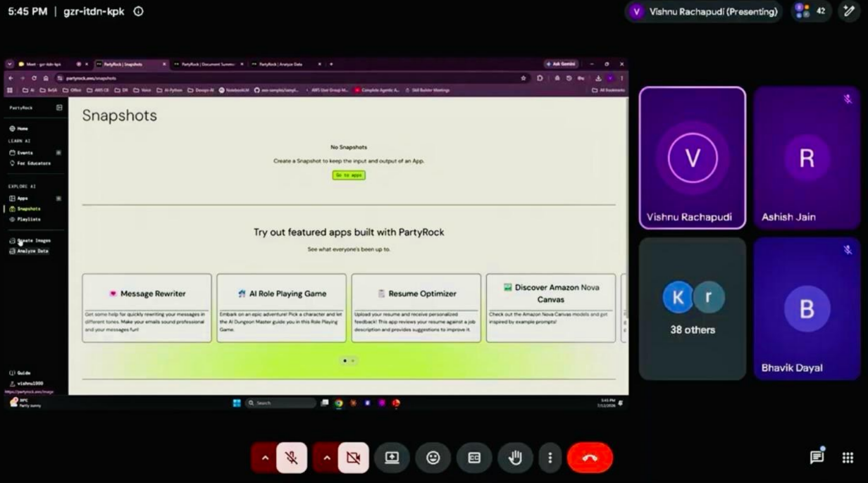Open weather widget on taskbar
The image size is (868, 483).
pos(25,403)
